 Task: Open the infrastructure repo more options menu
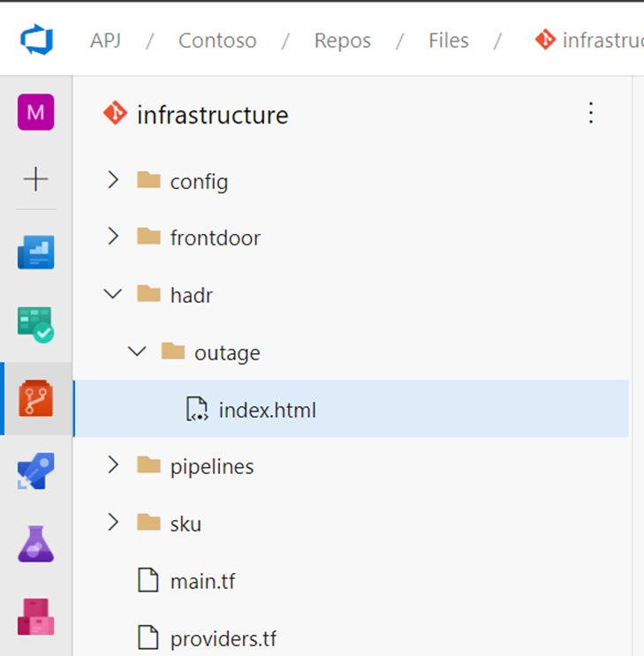pos(591,113)
